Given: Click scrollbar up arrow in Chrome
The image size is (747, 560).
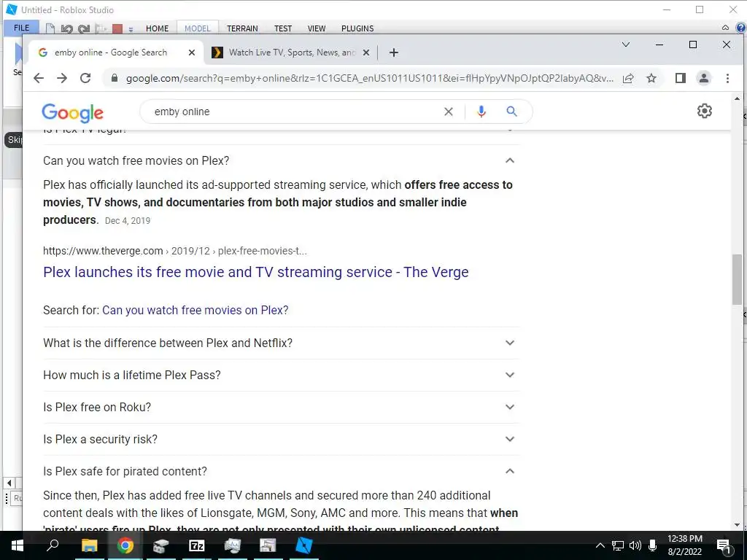Looking at the screenshot, I should (737, 98).
